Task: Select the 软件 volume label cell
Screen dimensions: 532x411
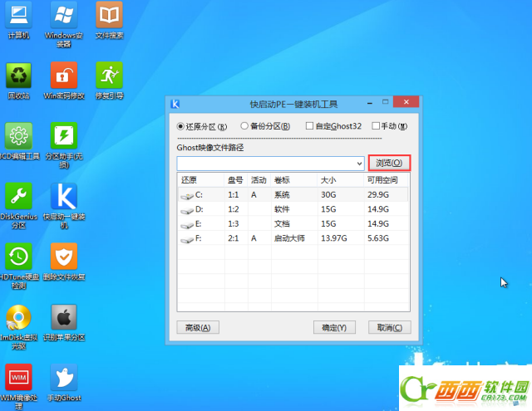Action: coord(282,209)
